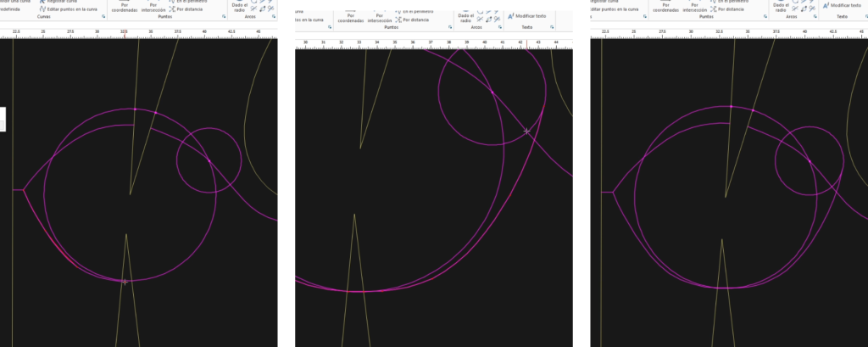Click last icon of lower Arcos row, middle screenshot
Screen dimensions: 868x347
pos(497,20)
